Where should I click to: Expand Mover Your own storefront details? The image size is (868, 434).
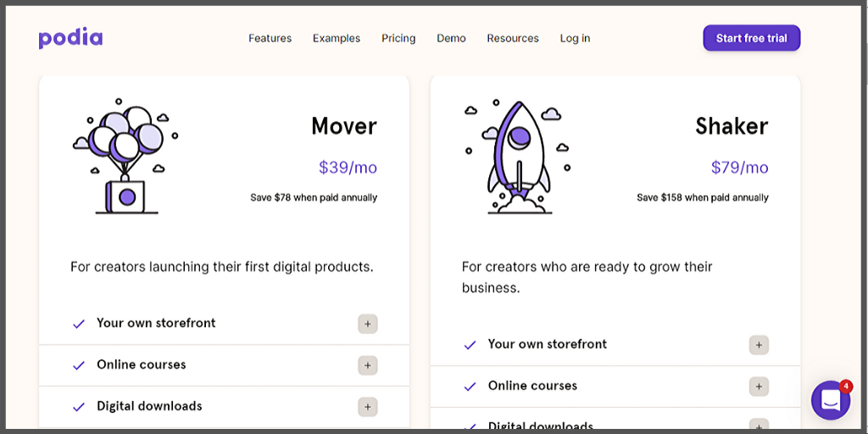pos(368,324)
